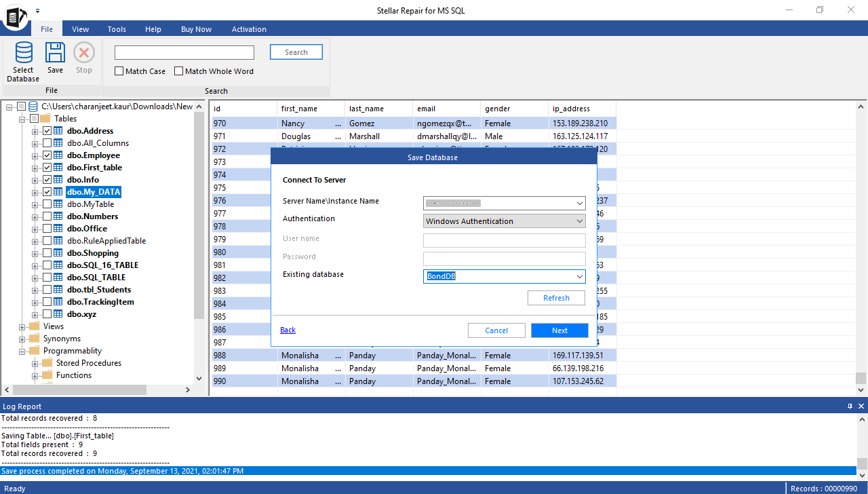The image size is (868, 494).
Task: Click the Save floppy disk icon
Action: (55, 53)
